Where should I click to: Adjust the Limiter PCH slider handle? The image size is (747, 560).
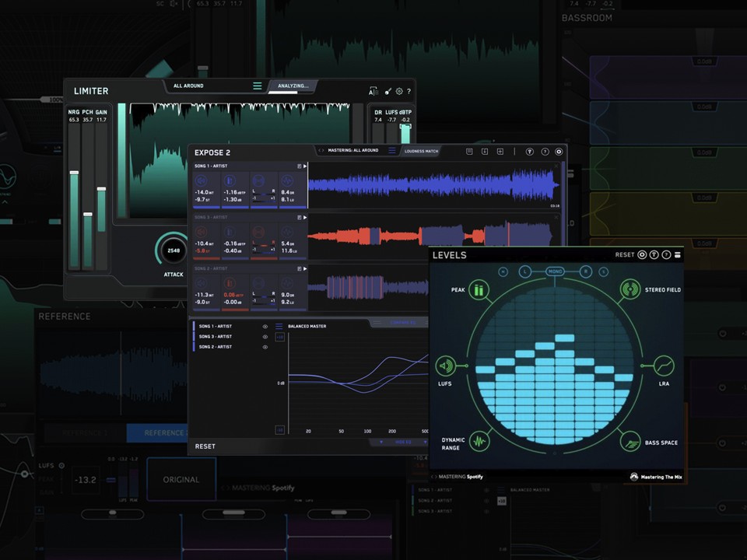88,215
